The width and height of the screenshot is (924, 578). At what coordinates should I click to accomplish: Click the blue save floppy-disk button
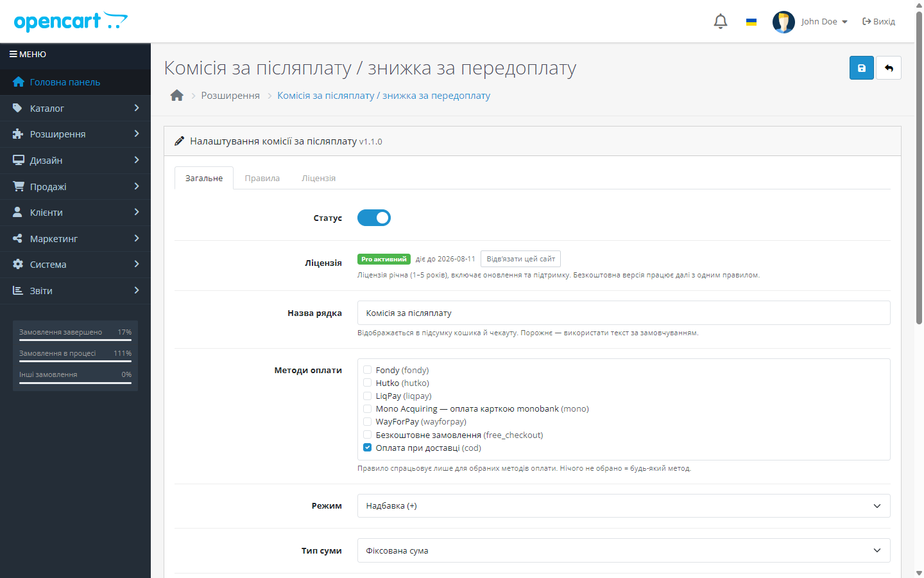(x=862, y=68)
